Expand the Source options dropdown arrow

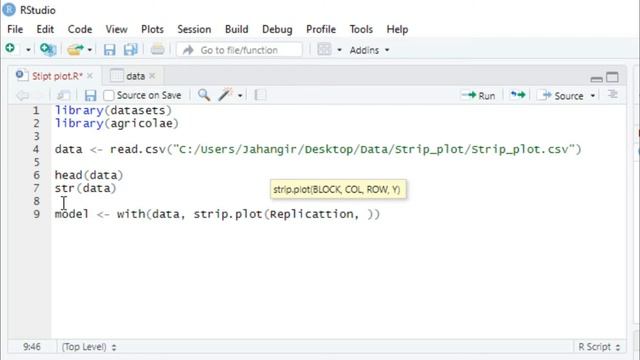[593, 96]
